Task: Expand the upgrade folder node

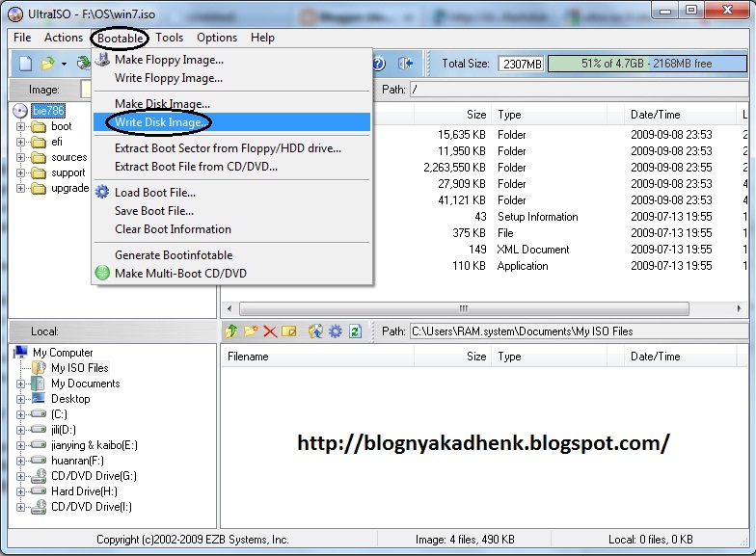Action: point(21,189)
